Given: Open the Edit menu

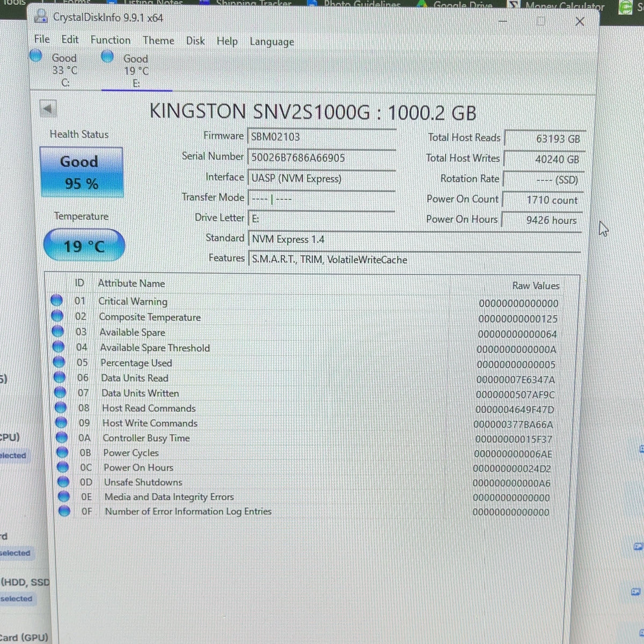Looking at the screenshot, I should click(70, 40).
